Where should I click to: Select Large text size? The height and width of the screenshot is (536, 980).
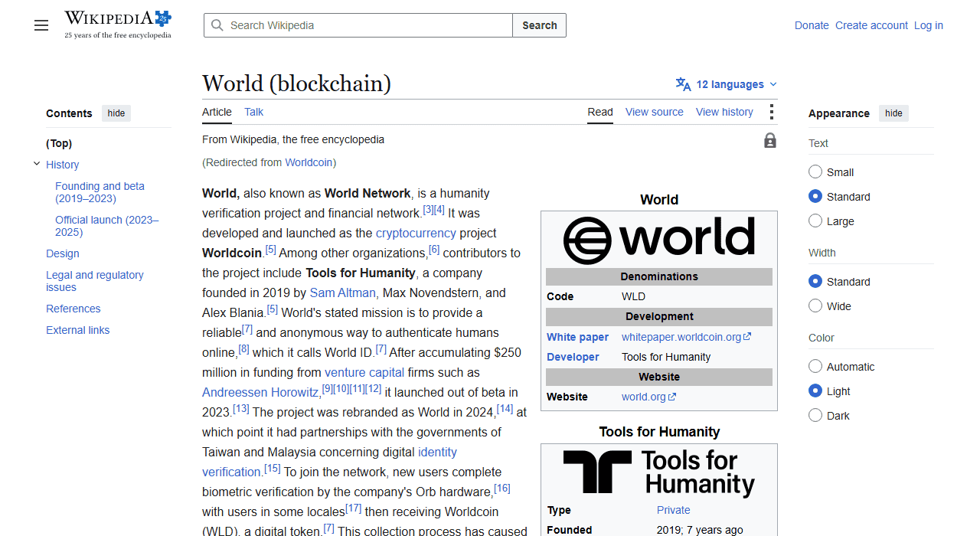[815, 221]
